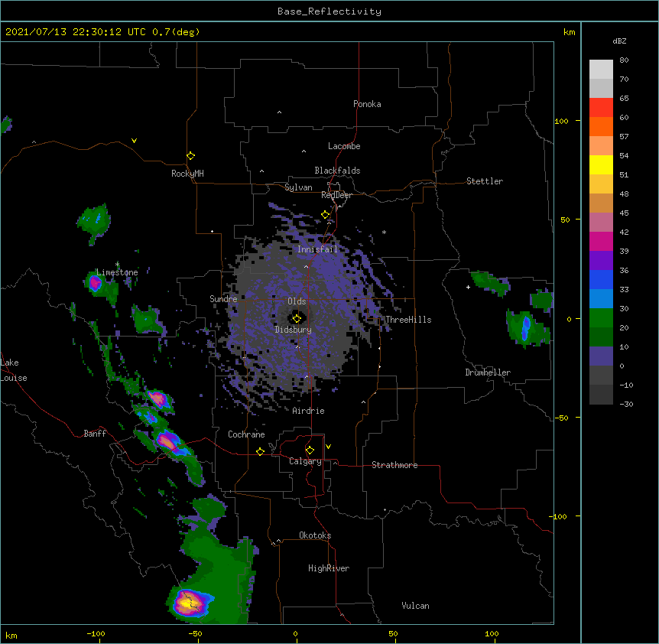Click the Banff town label
The height and width of the screenshot is (644, 659).
tap(95, 434)
